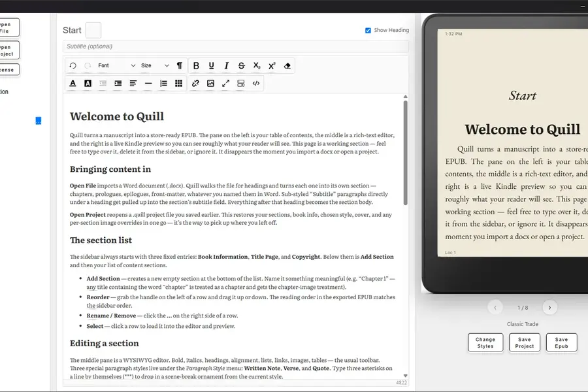Go to next preview page

549,308
